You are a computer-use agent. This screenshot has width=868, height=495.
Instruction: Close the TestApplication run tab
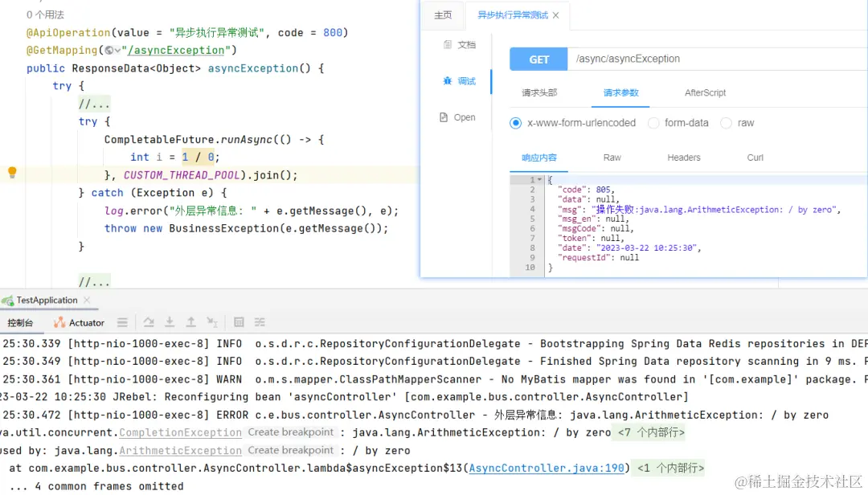point(87,300)
